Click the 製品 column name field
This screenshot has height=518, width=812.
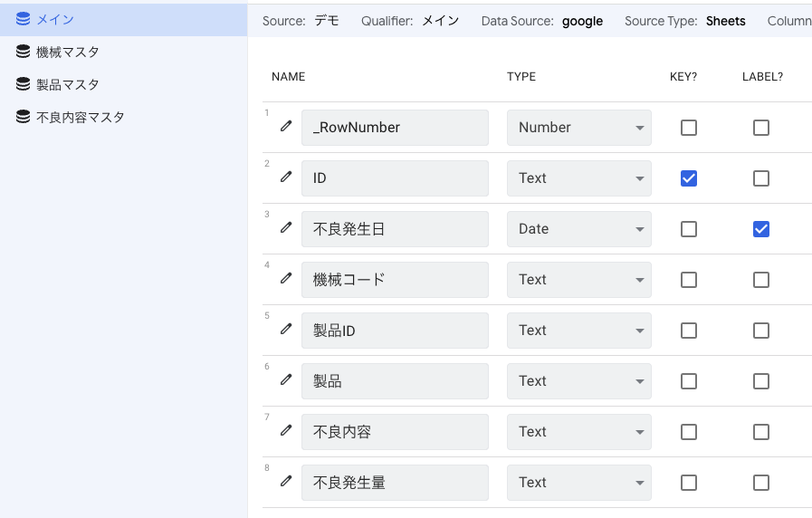(x=395, y=381)
